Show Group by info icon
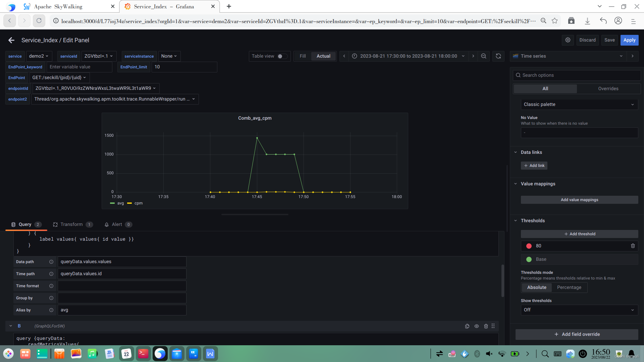Screen dimensions: 644x362 tap(51, 298)
